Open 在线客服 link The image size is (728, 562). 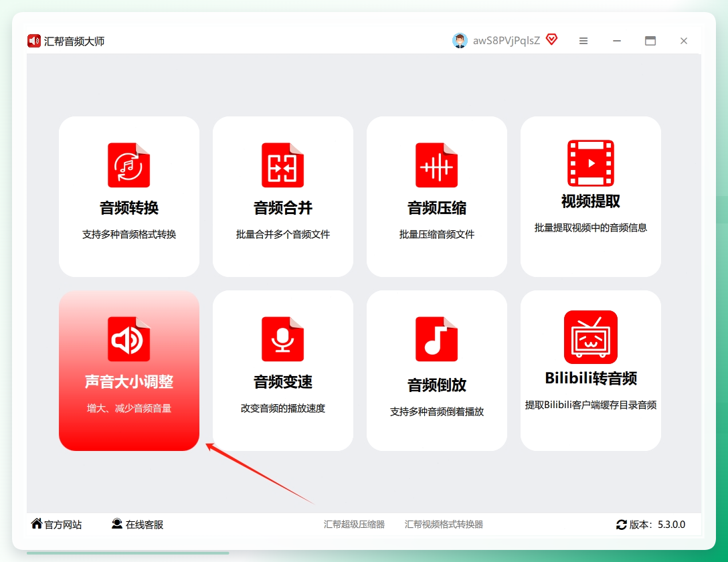145,525
